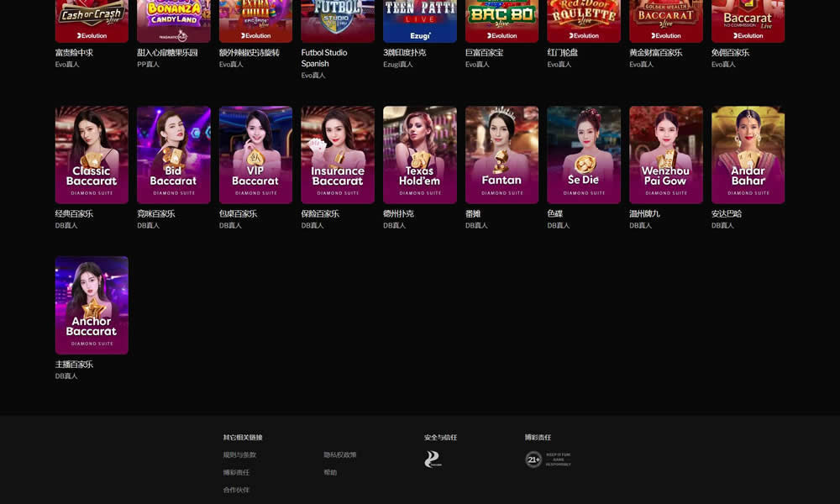
Task: Click DB真人 label under 安达巴哈
Action: 722,225
